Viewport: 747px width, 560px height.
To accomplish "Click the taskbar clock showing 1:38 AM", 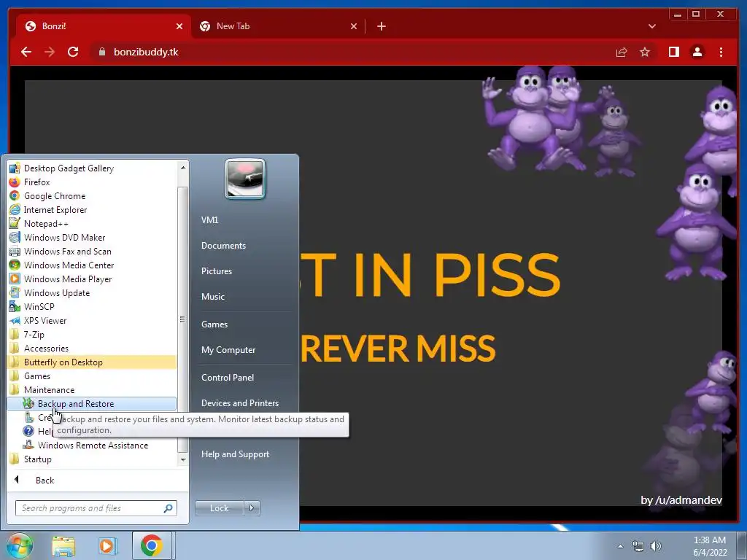I will pos(709,546).
